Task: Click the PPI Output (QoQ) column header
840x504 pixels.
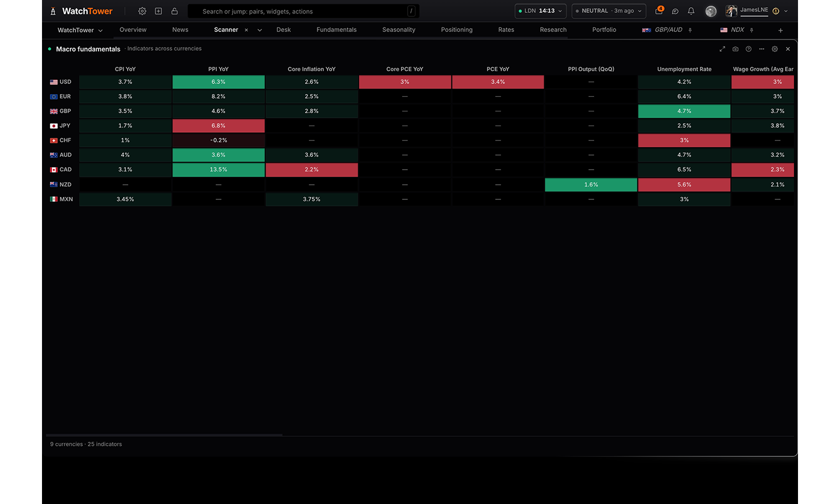Action: (591, 69)
